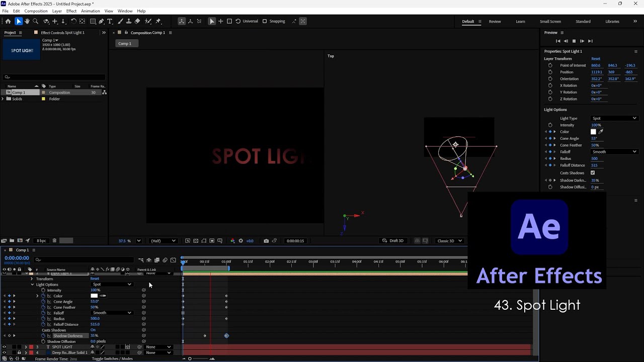Open the Layer menu

(57, 11)
